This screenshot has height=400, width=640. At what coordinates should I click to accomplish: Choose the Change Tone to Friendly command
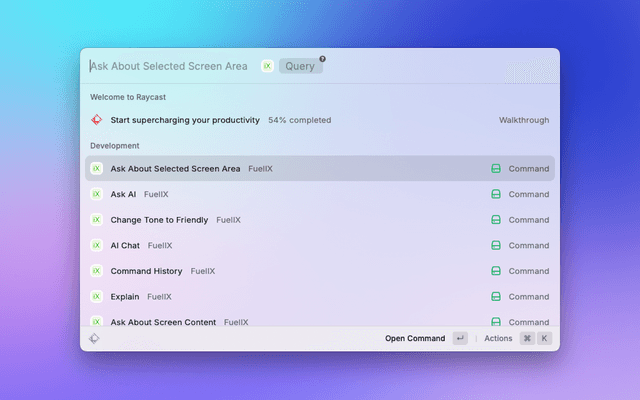(x=159, y=220)
